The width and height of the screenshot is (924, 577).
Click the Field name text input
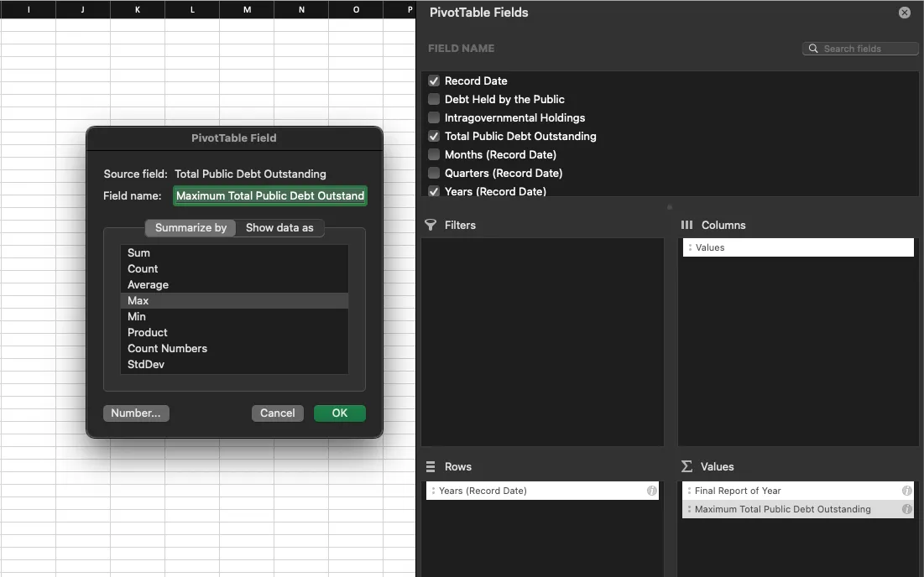[x=269, y=195]
